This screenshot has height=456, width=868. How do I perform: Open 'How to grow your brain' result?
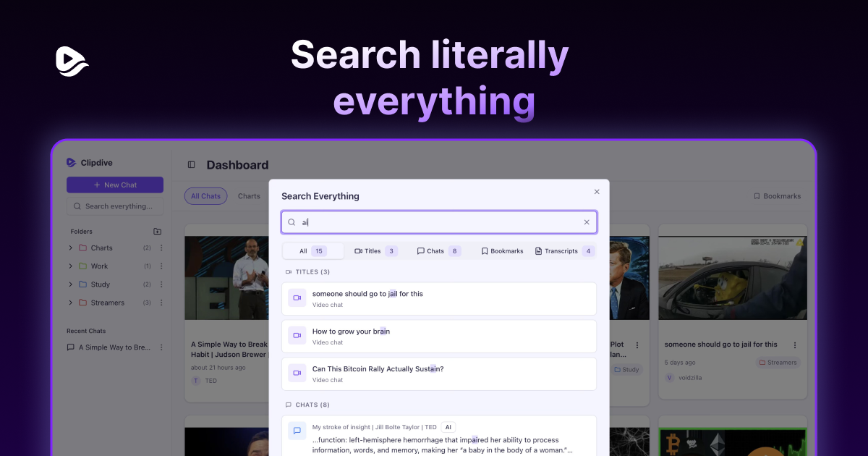439,337
